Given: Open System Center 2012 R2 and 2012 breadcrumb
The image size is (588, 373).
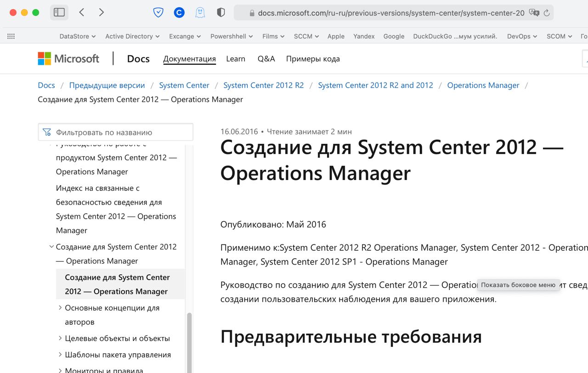Looking at the screenshot, I should (x=375, y=85).
